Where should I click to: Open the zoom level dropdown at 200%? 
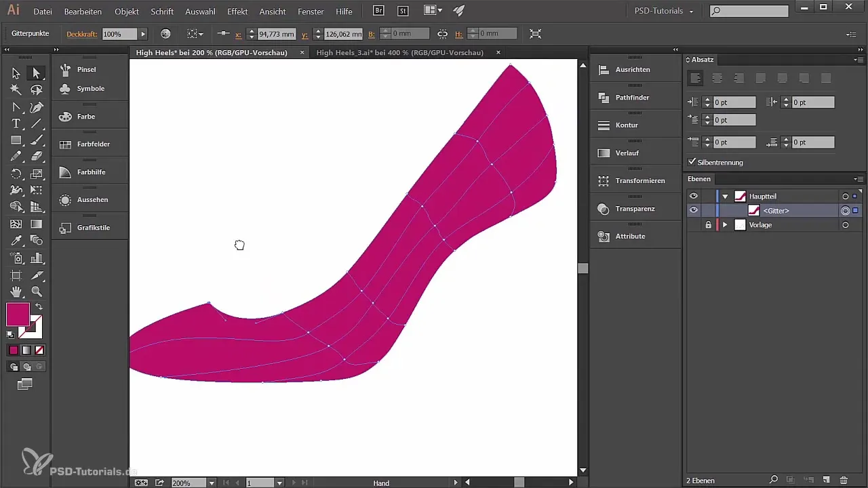(212, 483)
